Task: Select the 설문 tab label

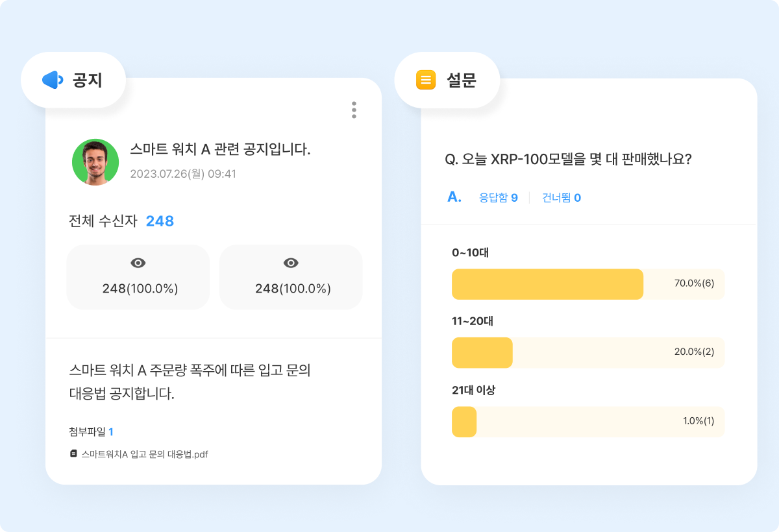Action: 461,80
